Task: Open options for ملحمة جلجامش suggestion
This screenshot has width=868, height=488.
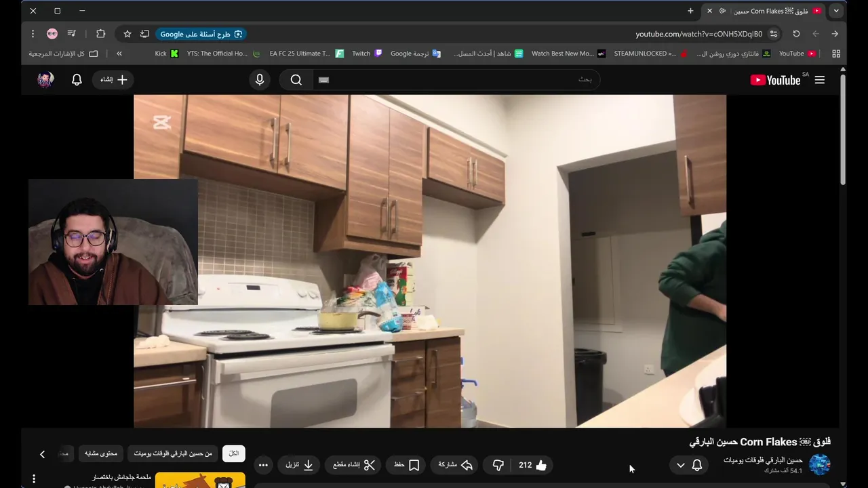Action: 34,479
